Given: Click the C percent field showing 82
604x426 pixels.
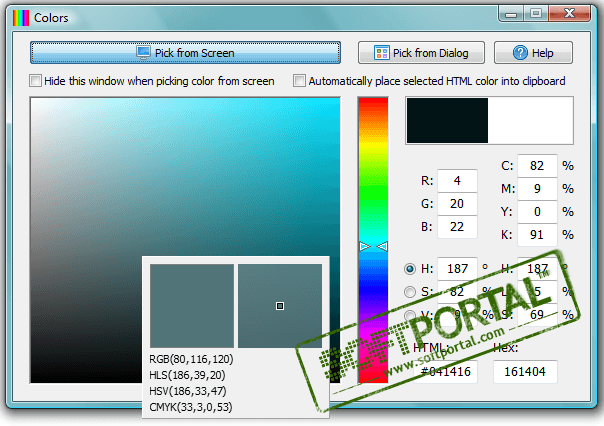Looking at the screenshot, I should (x=537, y=166).
